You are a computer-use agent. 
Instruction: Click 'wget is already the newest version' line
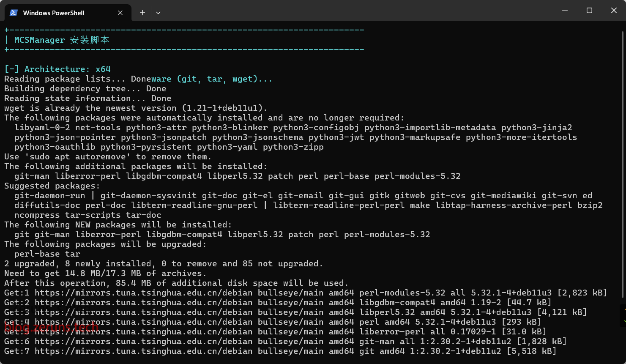[x=136, y=108]
